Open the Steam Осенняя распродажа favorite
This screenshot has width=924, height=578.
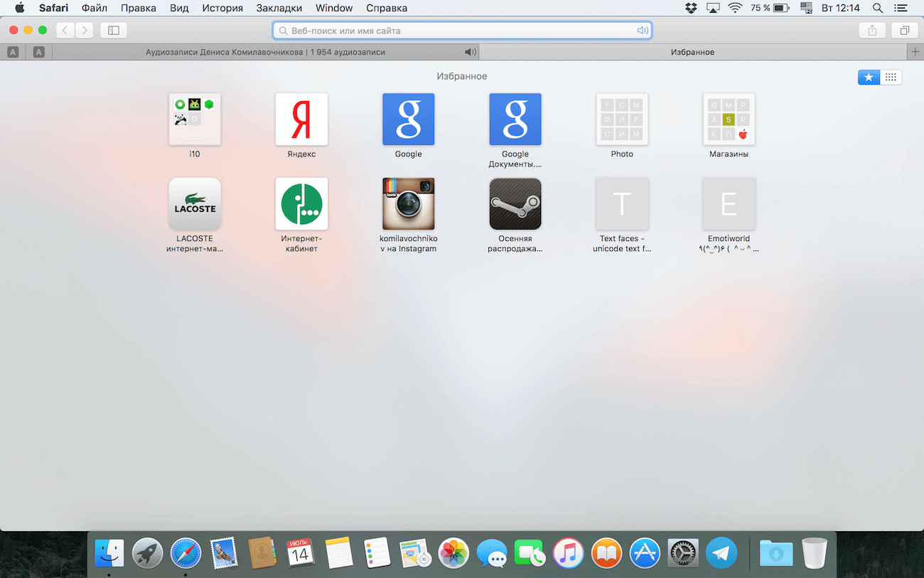click(515, 204)
